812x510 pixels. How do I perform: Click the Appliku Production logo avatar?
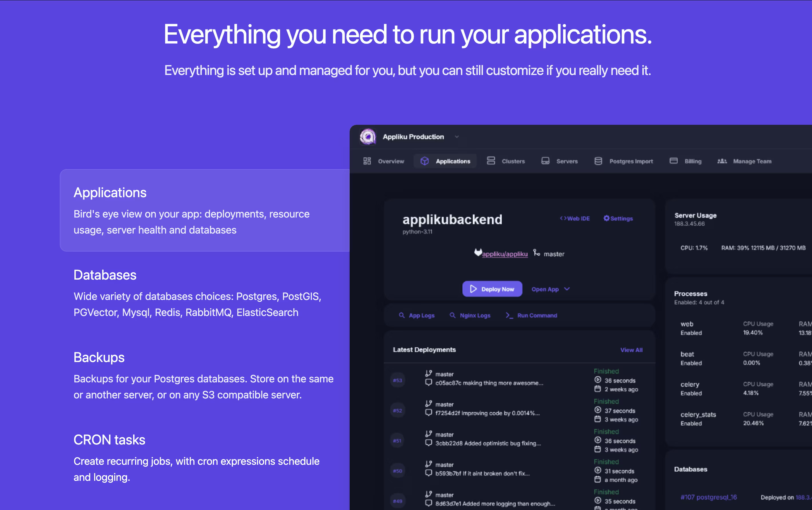368,137
